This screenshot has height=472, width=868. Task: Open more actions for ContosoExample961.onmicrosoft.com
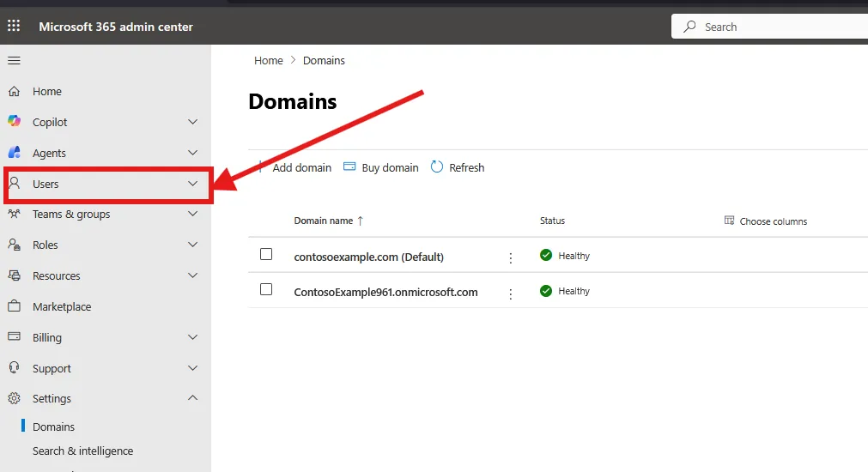pos(510,293)
